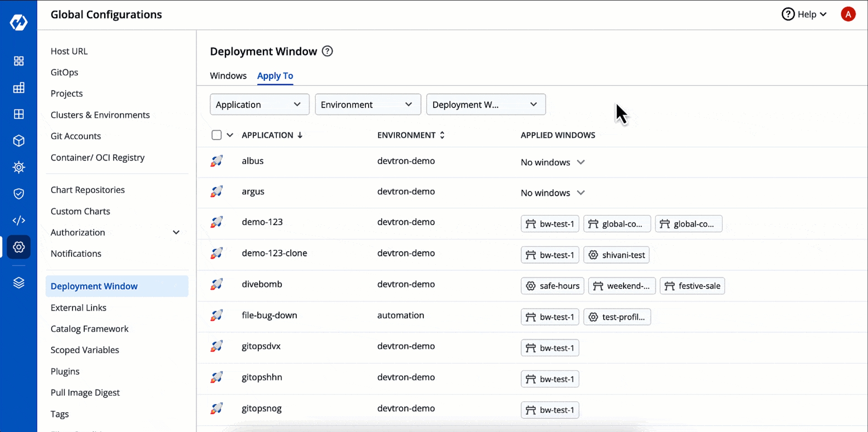868x432 pixels.
Task: Click the code brackets icon in sidebar
Action: [19, 220]
